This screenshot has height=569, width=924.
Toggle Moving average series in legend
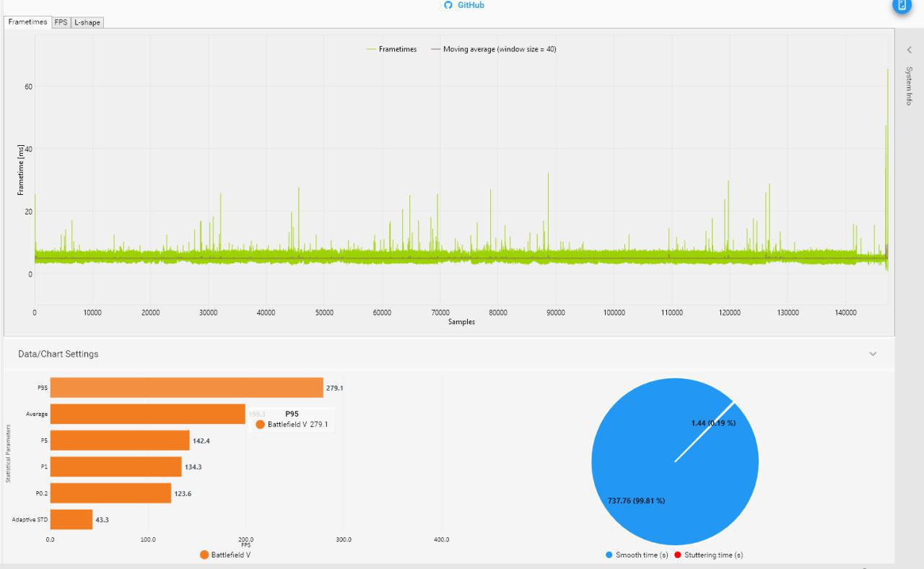pos(493,49)
